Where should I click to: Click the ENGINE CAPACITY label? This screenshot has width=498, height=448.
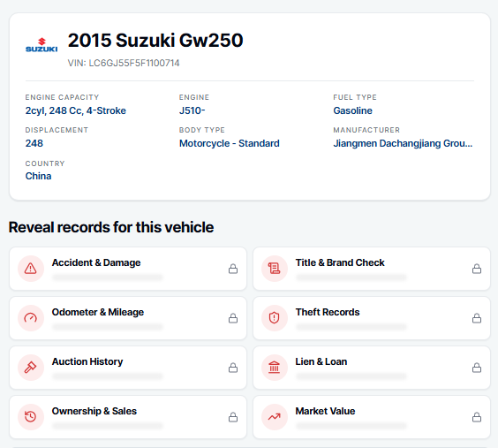[x=62, y=97]
